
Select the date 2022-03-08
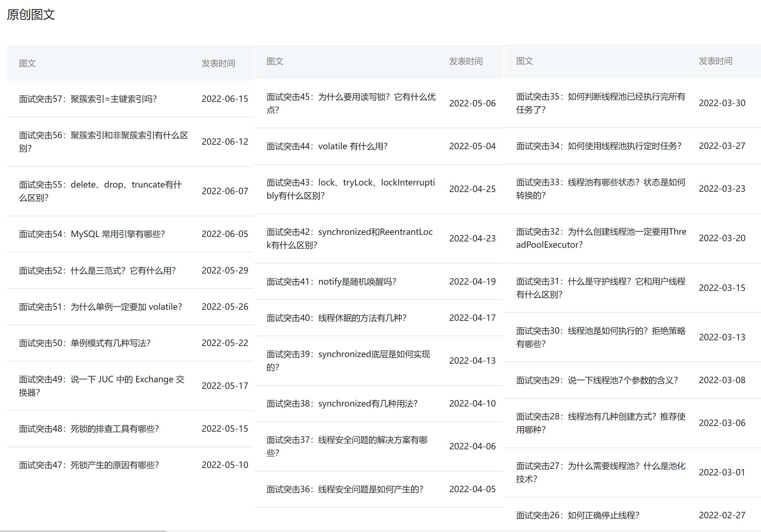coord(722,380)
